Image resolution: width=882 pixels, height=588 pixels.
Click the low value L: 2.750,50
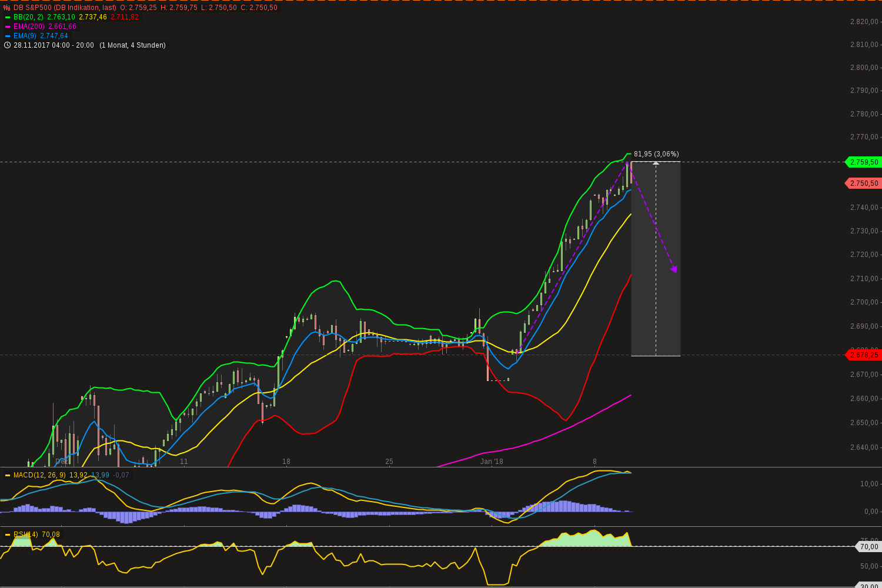219,8
